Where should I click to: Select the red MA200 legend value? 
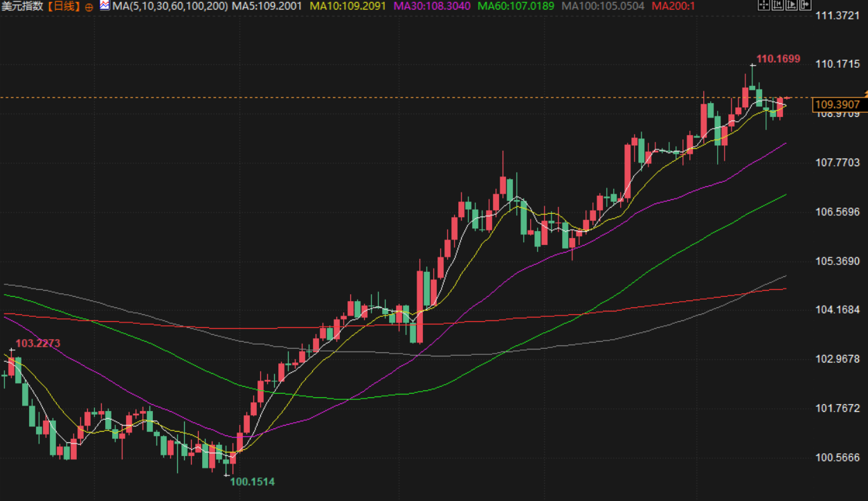[673, 6]
